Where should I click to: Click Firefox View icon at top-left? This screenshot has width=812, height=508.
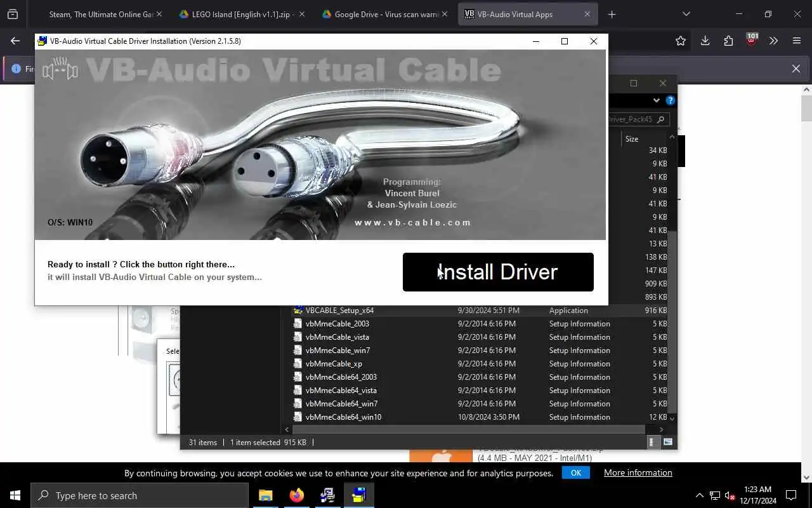[13, 14]
